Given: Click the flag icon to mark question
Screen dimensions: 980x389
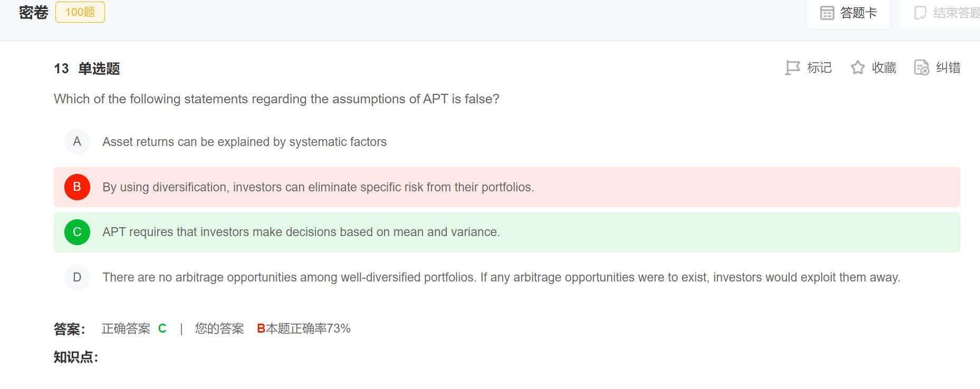Looking at the screenshot, I should (x=792, y=68).
